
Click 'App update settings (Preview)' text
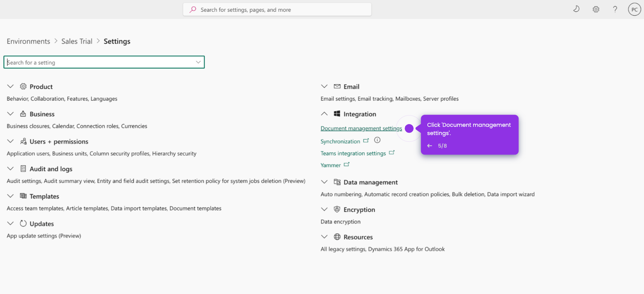44,236
